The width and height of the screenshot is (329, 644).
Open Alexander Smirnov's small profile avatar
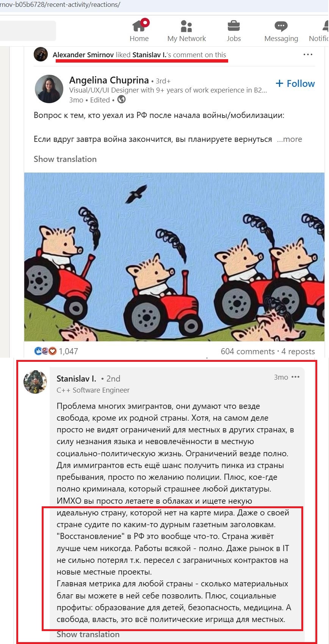pyautogui.click(x=41, y=54)
